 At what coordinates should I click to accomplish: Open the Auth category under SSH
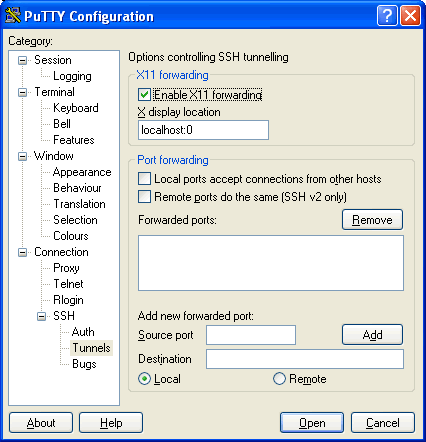83,332
